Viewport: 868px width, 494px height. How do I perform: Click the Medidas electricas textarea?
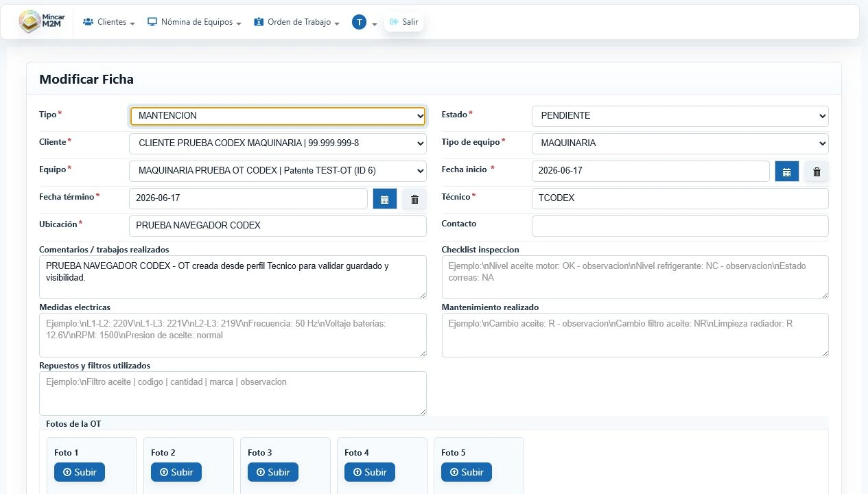[x=233, y=335]
